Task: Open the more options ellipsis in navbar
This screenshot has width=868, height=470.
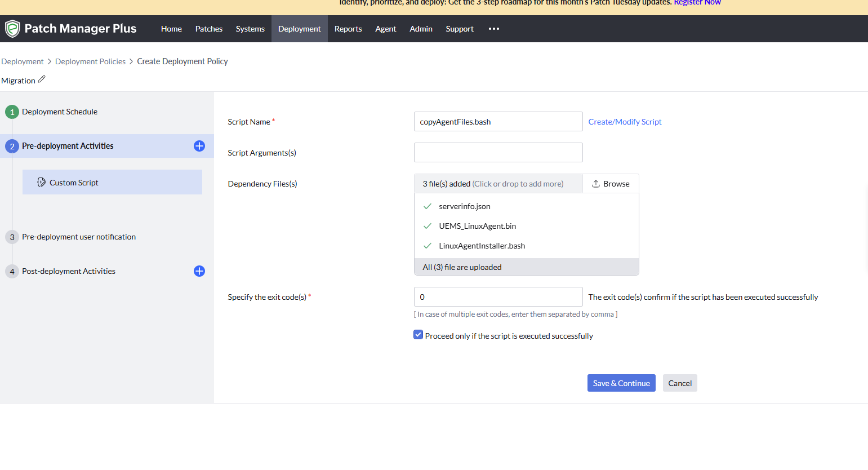Action: click(494, 29)
